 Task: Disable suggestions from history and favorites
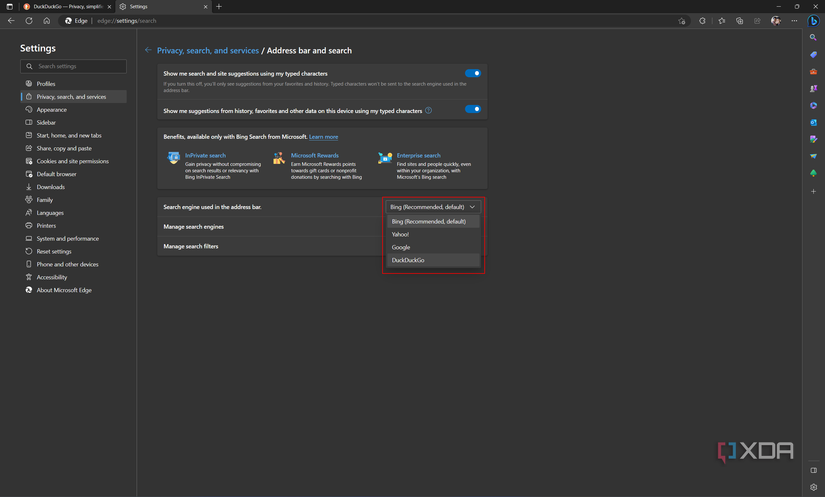click(473, 110)
